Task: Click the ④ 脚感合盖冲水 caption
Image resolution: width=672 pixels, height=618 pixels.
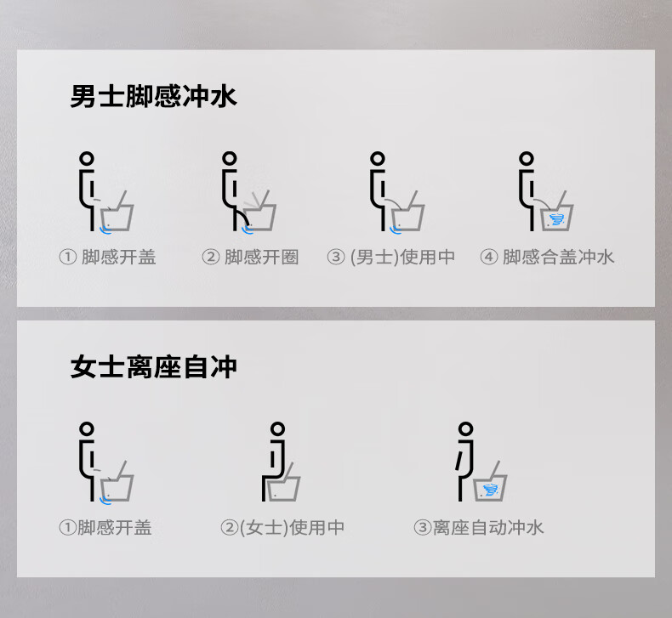Action: (x=547, y=257)
